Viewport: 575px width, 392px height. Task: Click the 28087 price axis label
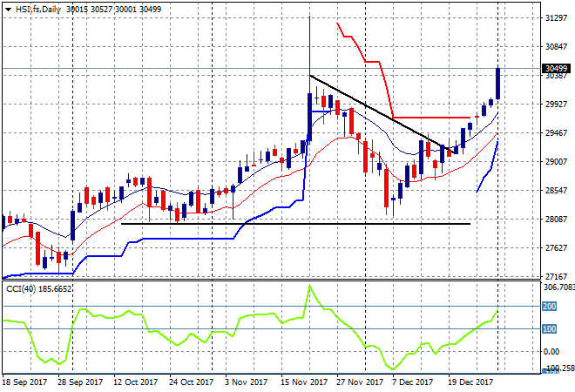(557, 219)
